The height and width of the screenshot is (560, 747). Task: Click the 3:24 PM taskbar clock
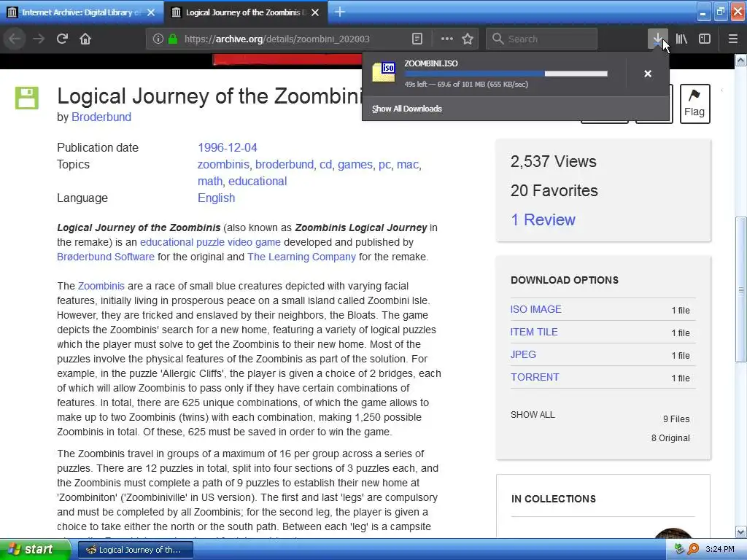[x=720, y=550]
